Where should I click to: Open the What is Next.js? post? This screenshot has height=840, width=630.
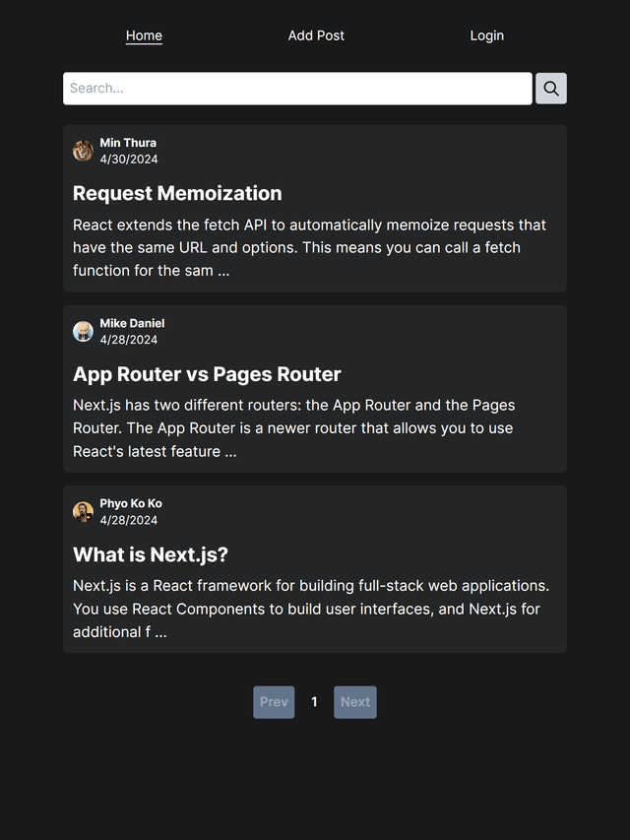(151, 554)
